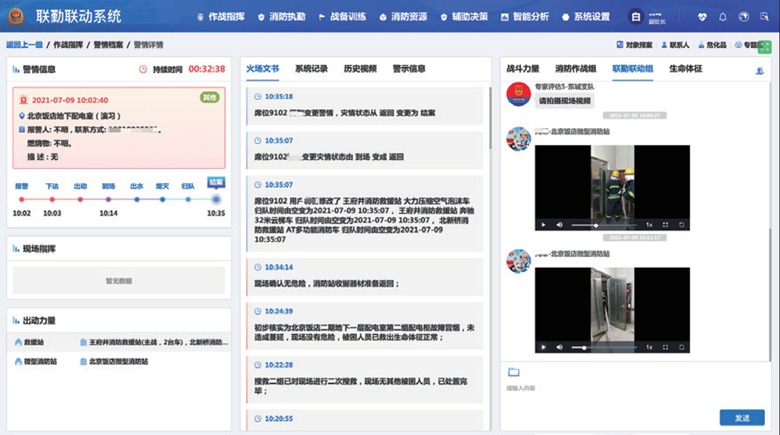Change playback speed 1x on second video
This screenshot has height=435, width=780.
(648, 348)
